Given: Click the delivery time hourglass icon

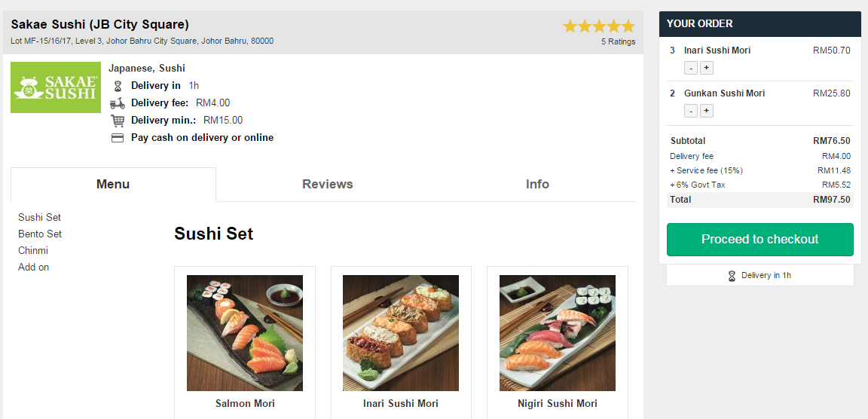Looking at the screenshot, I should [x=118, y=86].
